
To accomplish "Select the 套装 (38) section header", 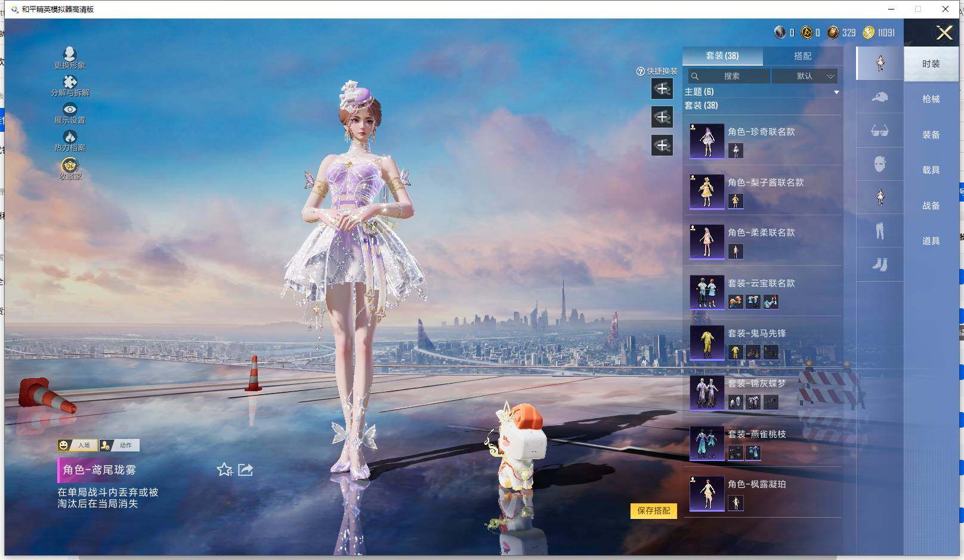I will coord(702,106).
